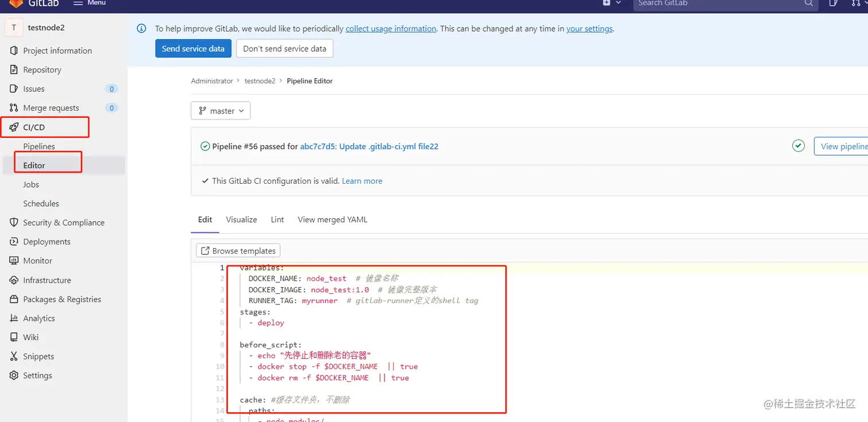Screen dimensions: 868x422
Task: Go to testnode2 breadcrumb
Action: click(x=260, y=81)
